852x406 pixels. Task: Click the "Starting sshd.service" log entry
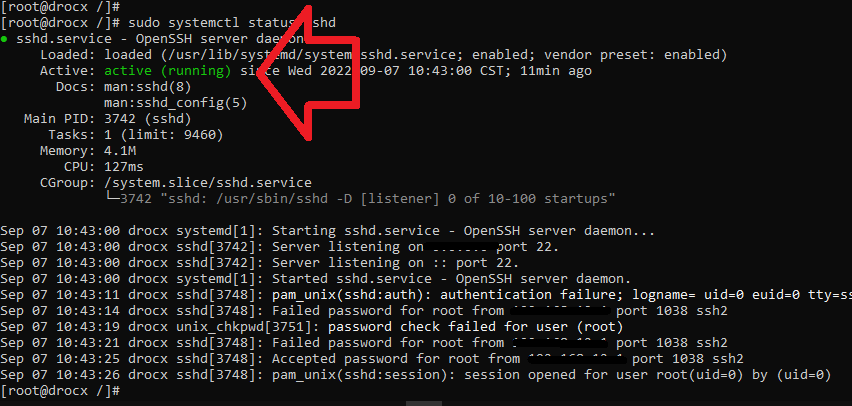462,231
